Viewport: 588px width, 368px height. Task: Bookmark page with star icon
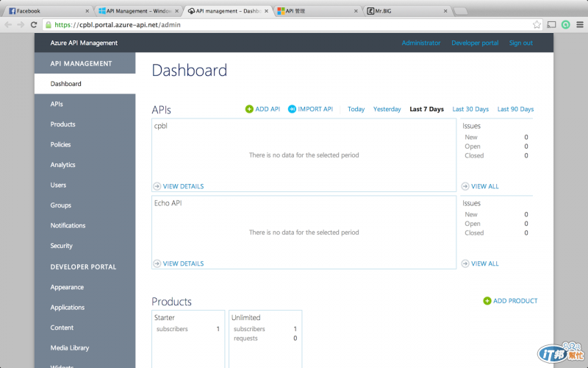[537, 25]
